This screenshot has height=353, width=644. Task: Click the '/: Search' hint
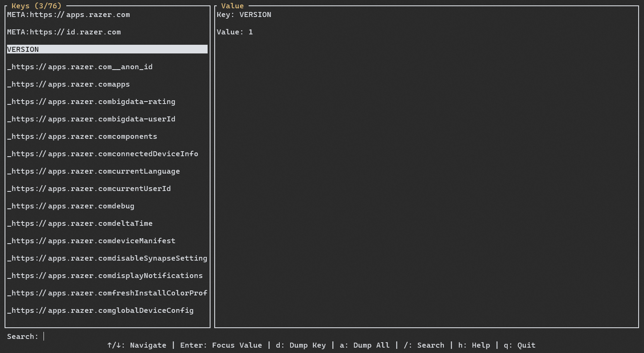click(x=424, y=345)
